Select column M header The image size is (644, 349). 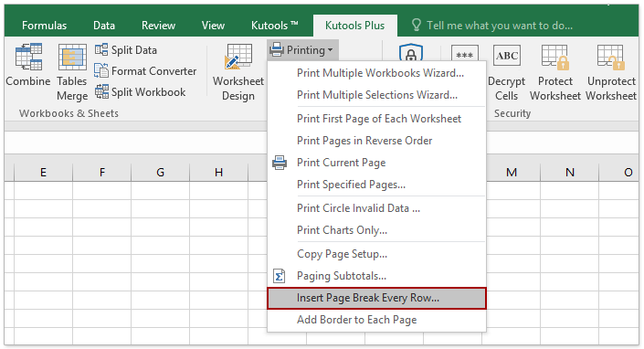[512, 172]
